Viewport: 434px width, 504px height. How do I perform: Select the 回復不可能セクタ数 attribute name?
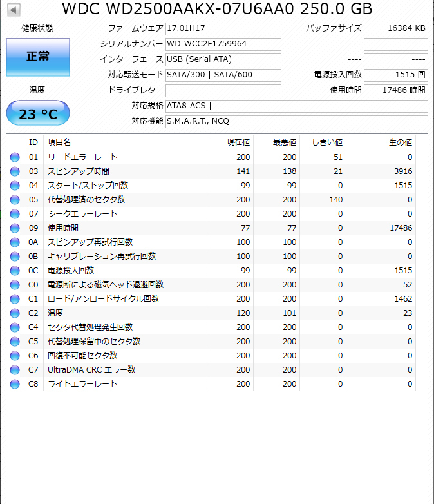tap(82, 356)
